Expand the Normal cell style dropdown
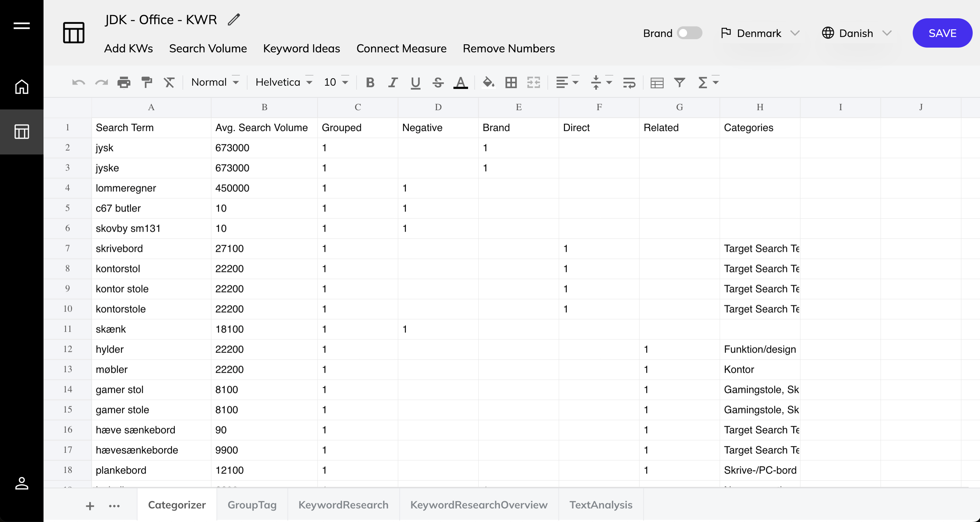Screen dimensions: 980x522 (x=236, y=82)
